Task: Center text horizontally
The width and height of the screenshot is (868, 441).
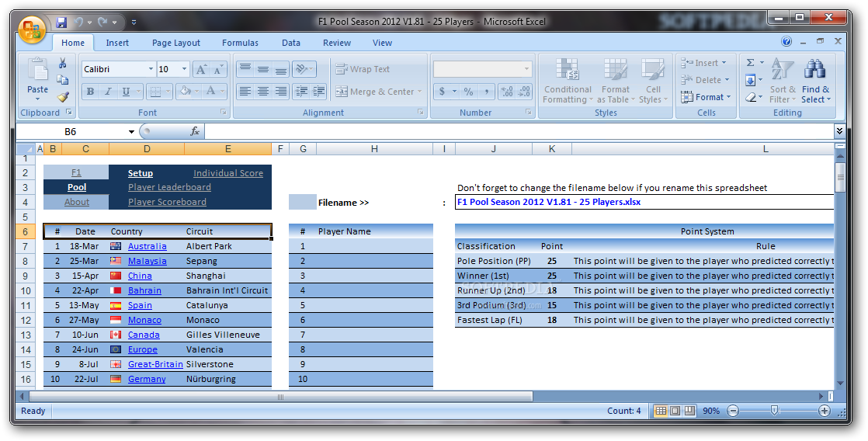Action: [263, 92]
